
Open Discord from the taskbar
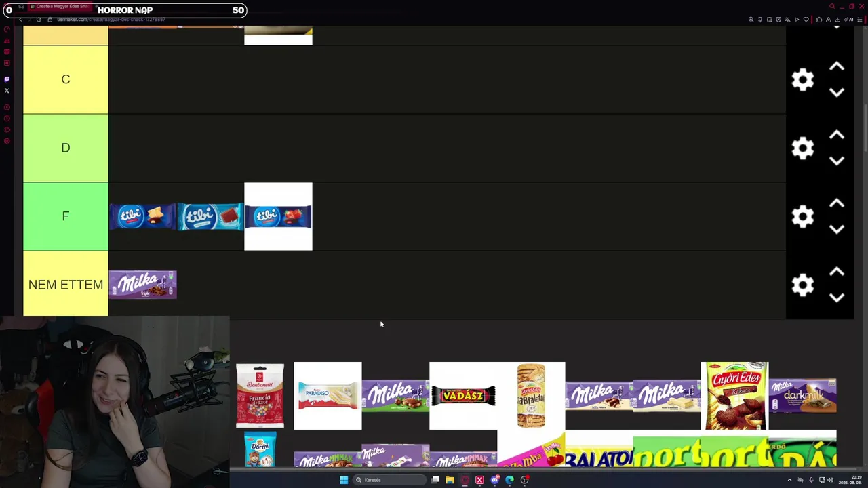[495, 480]
